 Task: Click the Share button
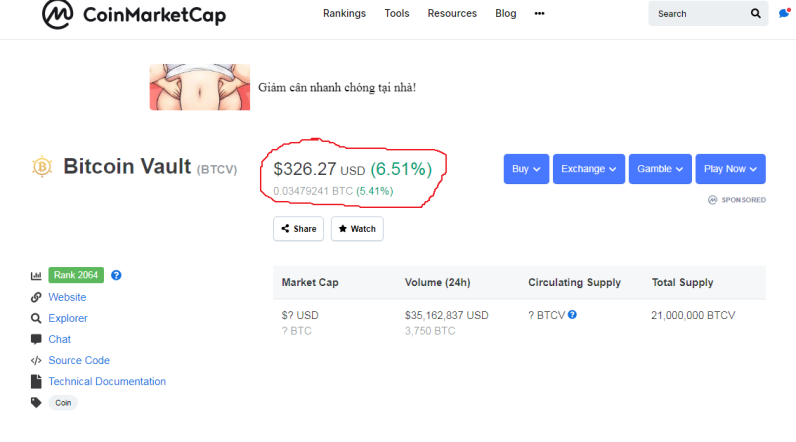(x=298, y=229)
